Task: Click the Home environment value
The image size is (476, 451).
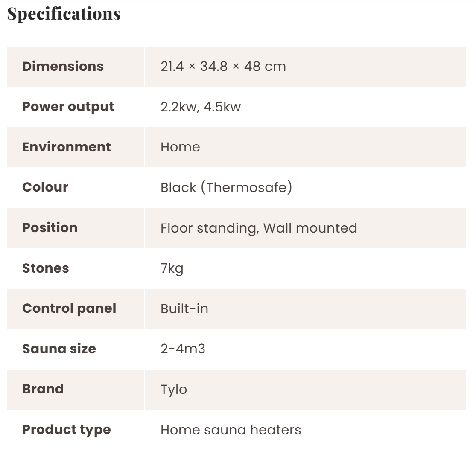Action: (180, 147)
